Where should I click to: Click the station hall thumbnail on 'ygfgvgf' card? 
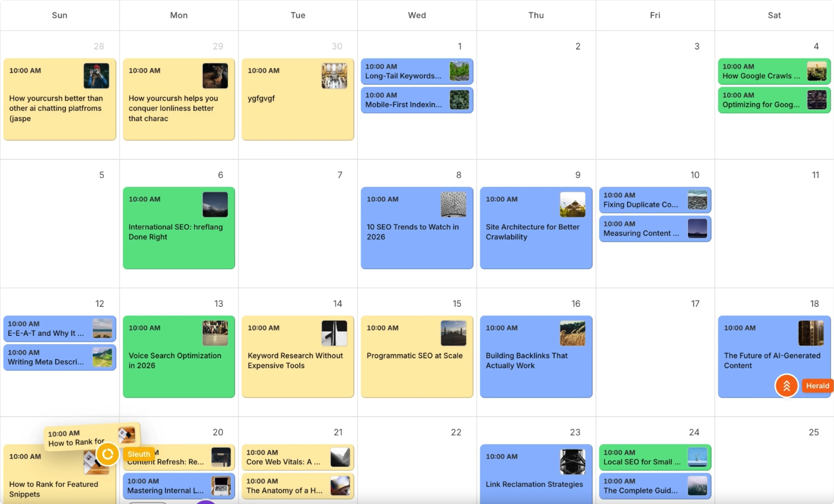pyautogui.click(x=334, y=76)
